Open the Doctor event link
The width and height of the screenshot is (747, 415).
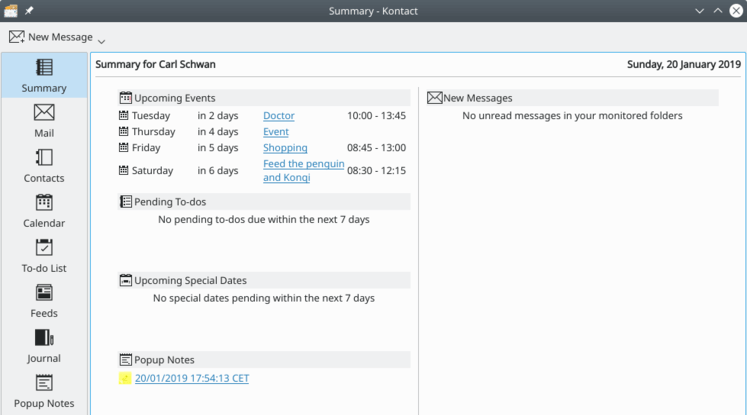pos(279,115)
